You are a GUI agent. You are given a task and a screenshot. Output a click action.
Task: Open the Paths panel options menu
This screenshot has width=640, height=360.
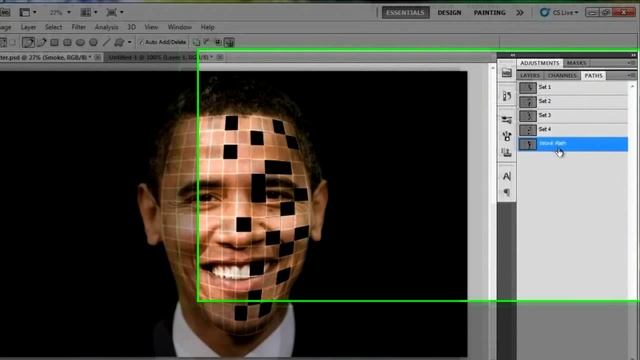(631, 76)
